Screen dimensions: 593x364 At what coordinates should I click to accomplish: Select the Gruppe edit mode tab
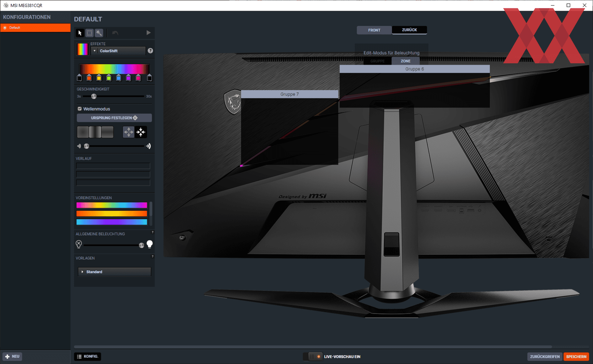377,61
